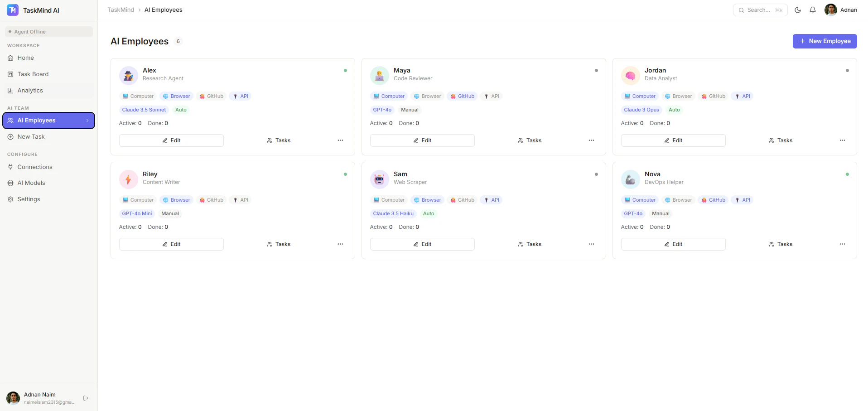Open AI Models in the sidebar
The image size is (868, 411).
coord(49,183)
